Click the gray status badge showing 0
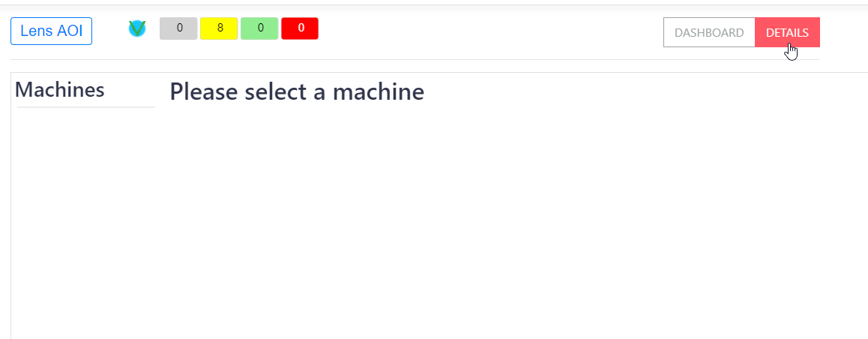The width and height of the screenshot is (868, 339). click(x=179, y=28)
